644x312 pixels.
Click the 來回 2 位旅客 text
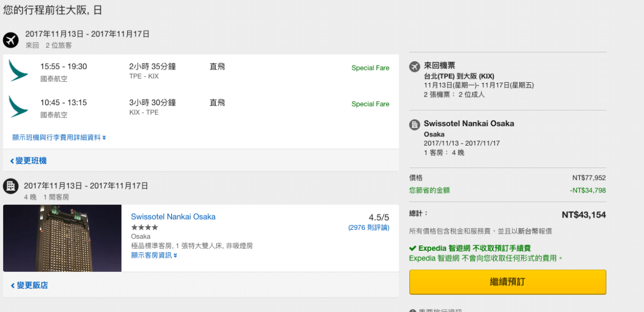[x=48, y=46]
